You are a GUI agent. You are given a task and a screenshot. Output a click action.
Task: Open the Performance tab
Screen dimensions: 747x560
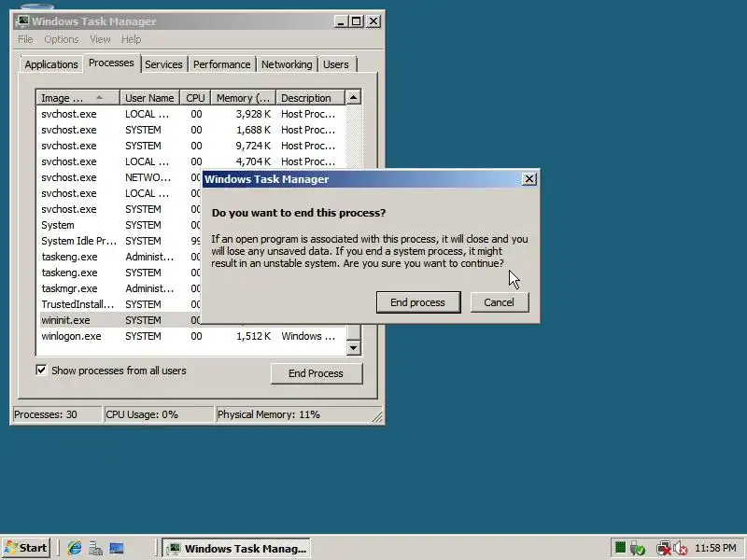221,64
